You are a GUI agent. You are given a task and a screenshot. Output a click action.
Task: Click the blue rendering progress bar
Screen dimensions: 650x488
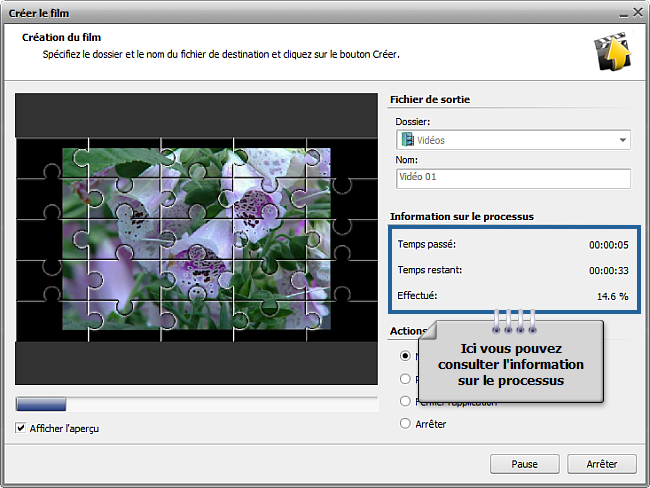tap(42, 404)
